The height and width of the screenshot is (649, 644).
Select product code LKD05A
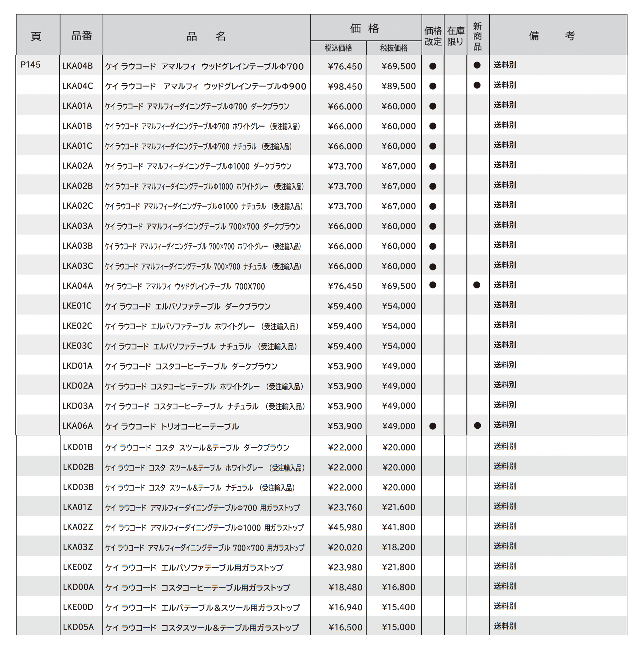click(x=78, y=627)
